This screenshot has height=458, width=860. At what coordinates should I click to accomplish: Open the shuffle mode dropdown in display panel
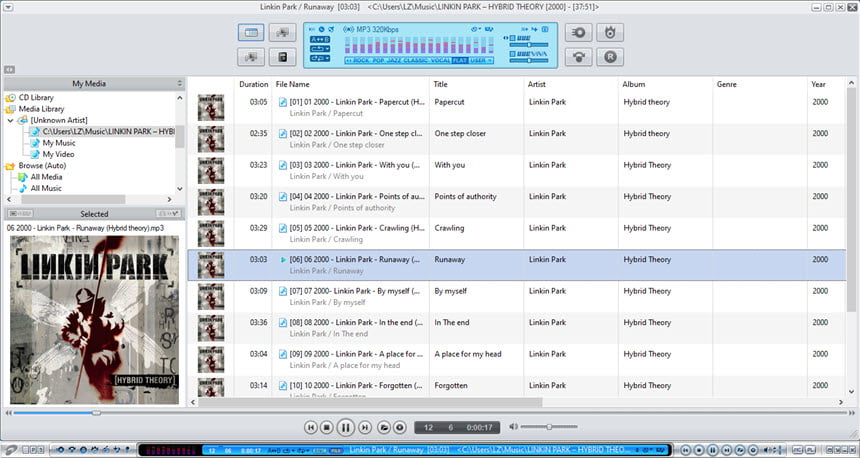(x=320, y=58)
